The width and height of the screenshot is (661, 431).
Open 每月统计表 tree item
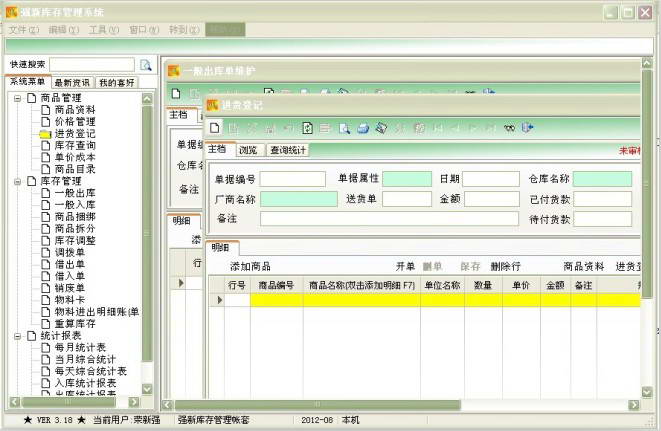tap(80, 348)
